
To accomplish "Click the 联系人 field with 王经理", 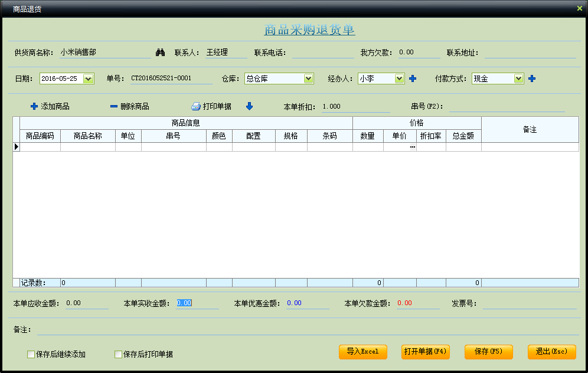I will [226, 53].
